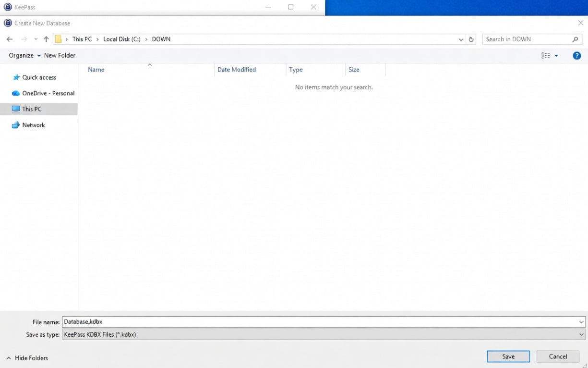Select DOWN folder in address path
This screenshot has height=368, width=588.
point(161,39)
